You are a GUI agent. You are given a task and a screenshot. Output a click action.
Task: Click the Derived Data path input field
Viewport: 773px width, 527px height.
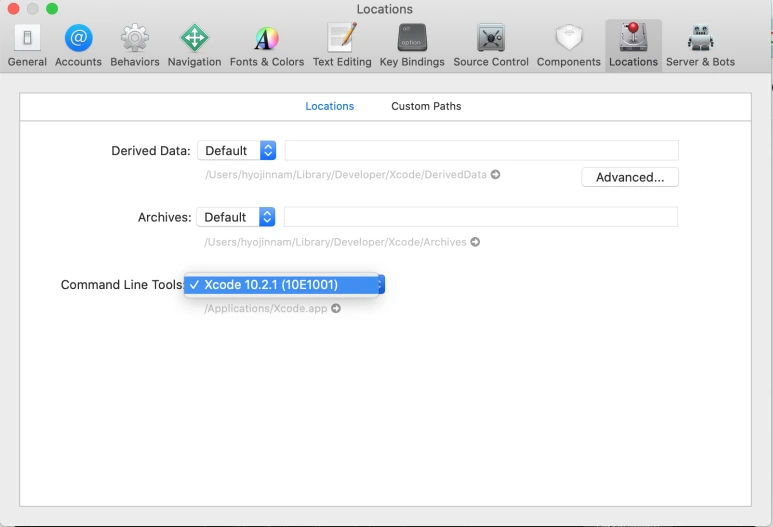pyautogui.click(x=482, y=150)
